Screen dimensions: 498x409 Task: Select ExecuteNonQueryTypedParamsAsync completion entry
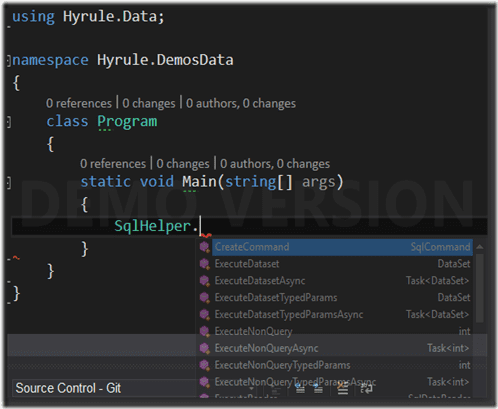pos(342,382)
